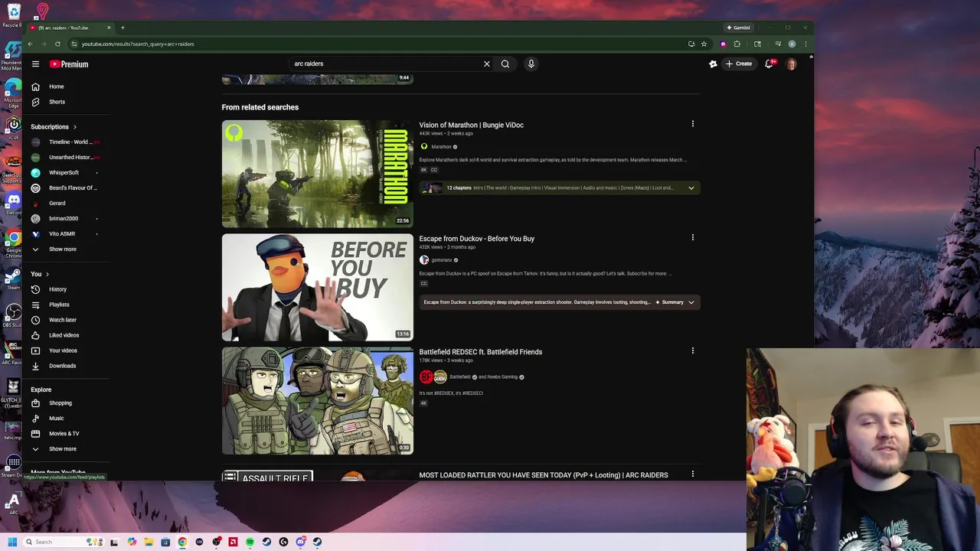Open options for Vision of Marathon video
Image resolution: width=980 pixels, height=551 pixels.
point(693,124)
